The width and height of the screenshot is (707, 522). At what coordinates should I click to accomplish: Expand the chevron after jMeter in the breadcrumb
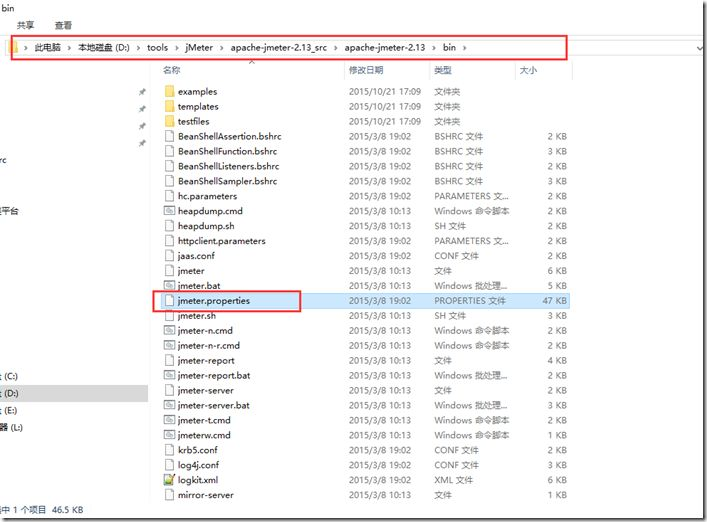click(x=222, y=47)
